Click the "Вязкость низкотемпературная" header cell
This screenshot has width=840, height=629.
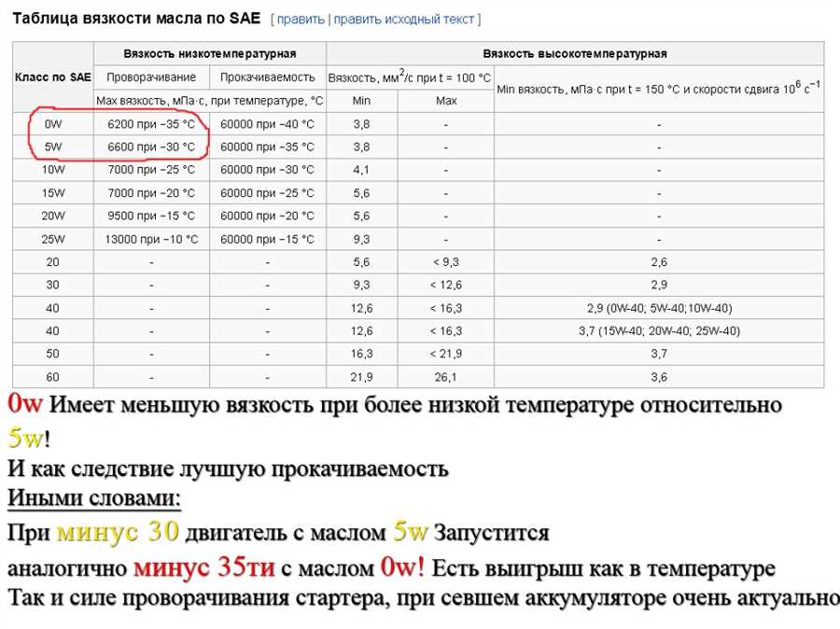210,53
